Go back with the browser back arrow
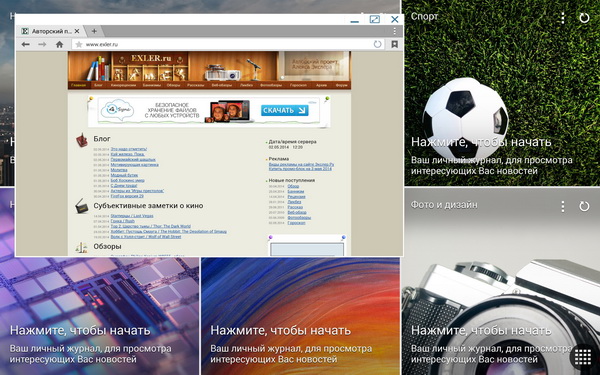600x375 pixels. pyautogui.click(x=26, y=44)
